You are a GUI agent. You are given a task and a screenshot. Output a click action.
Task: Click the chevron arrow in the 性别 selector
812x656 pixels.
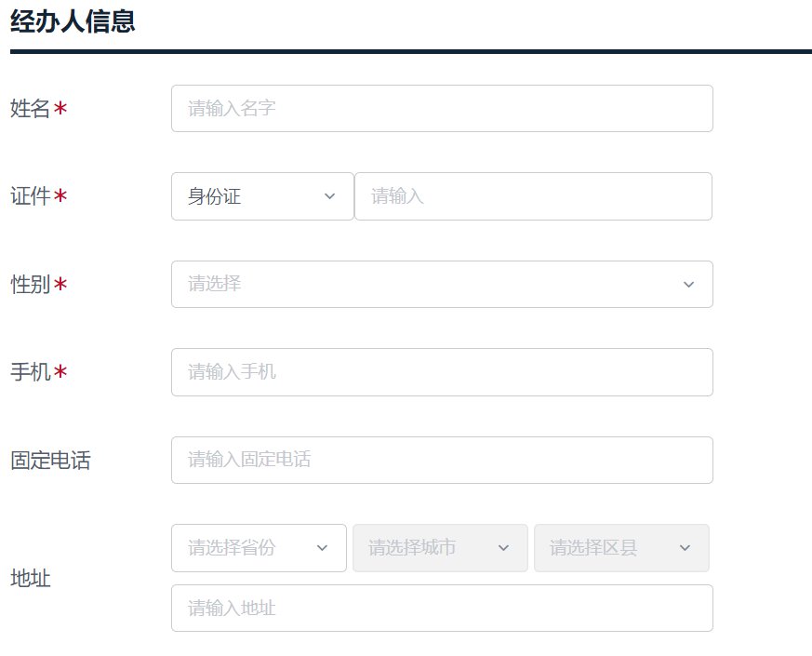(x=688, y=284)
